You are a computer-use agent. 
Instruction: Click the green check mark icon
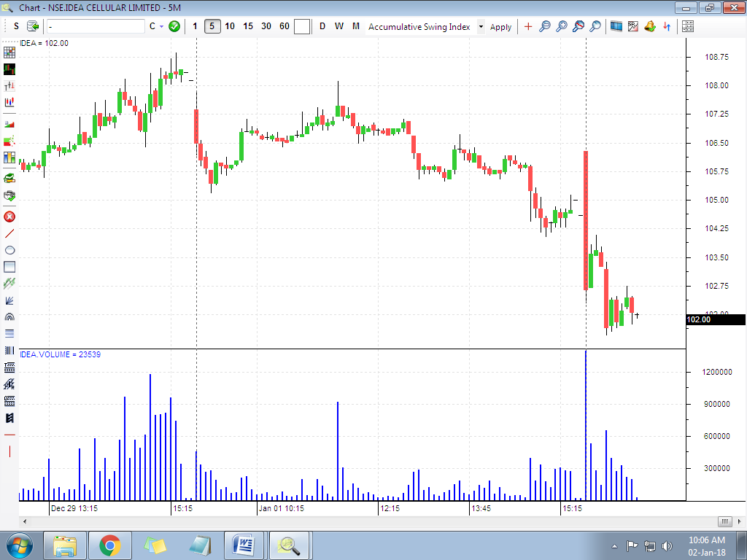pos(174,27)
